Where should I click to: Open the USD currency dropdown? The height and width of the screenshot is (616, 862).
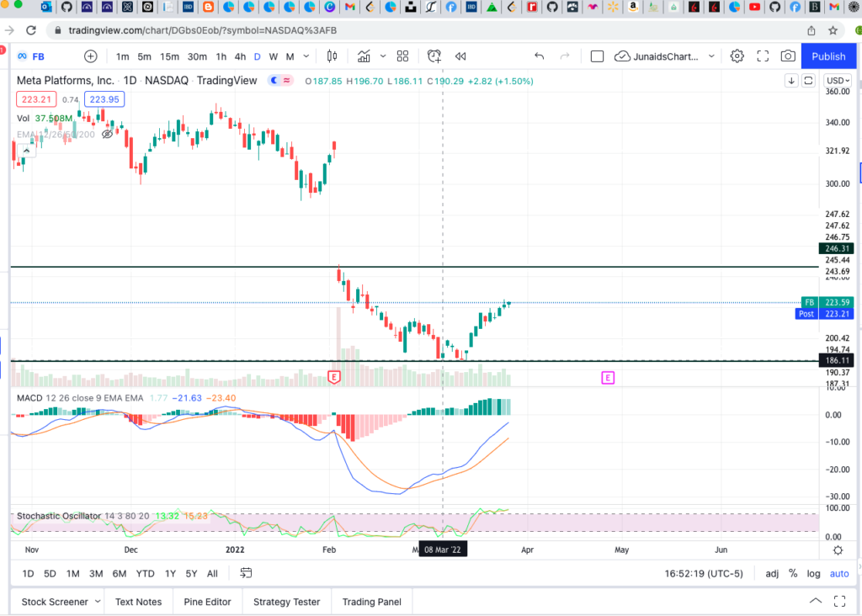(838, 81)
